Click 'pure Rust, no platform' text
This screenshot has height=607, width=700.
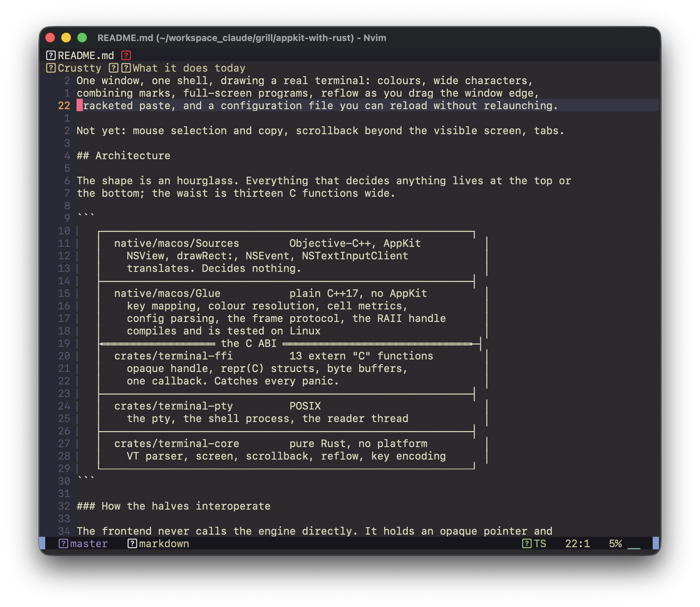coord(358,443)
